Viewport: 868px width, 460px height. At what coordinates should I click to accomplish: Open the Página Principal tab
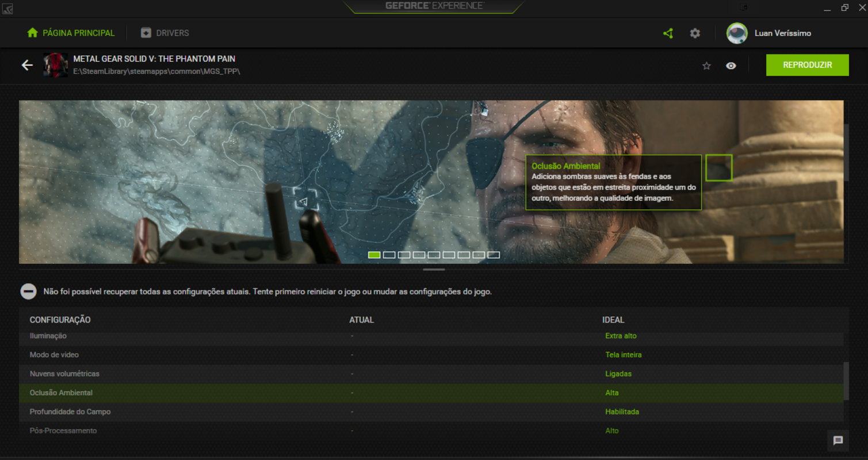tap(71, 33)
